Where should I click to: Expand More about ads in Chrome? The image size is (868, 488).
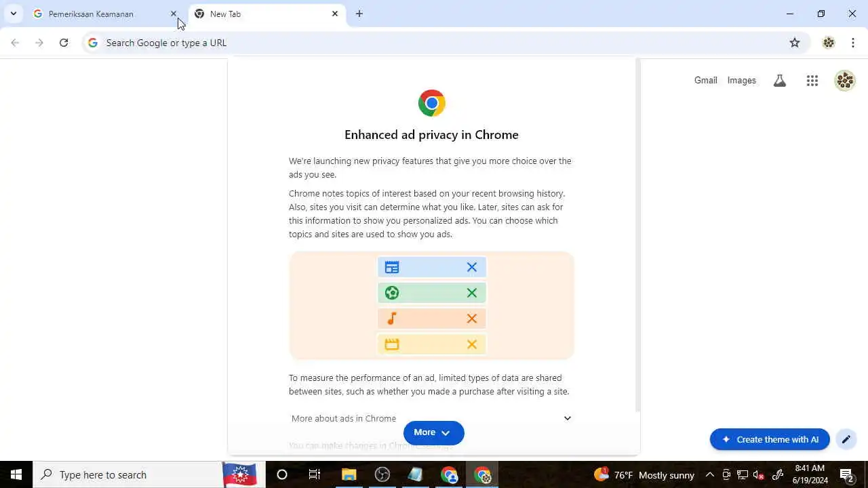431,418
